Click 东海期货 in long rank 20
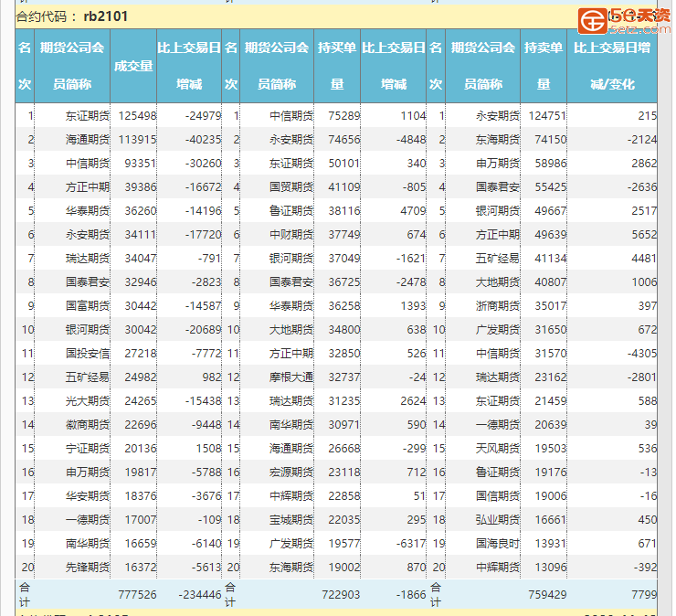Image resolution: width=676 pixels, height=616 pixels. (x=291, y=567)
